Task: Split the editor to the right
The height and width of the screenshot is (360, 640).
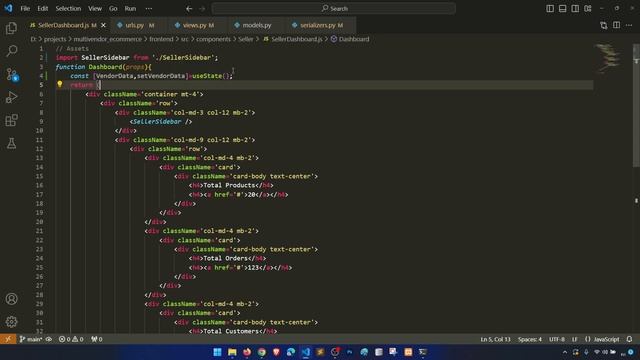Action: (x=616, y=25)
